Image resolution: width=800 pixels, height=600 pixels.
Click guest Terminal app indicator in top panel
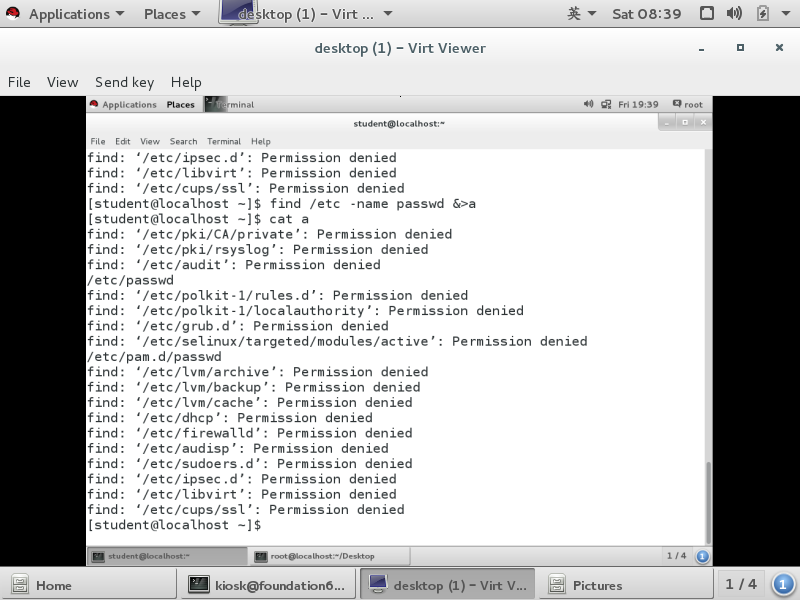[230, 105]
